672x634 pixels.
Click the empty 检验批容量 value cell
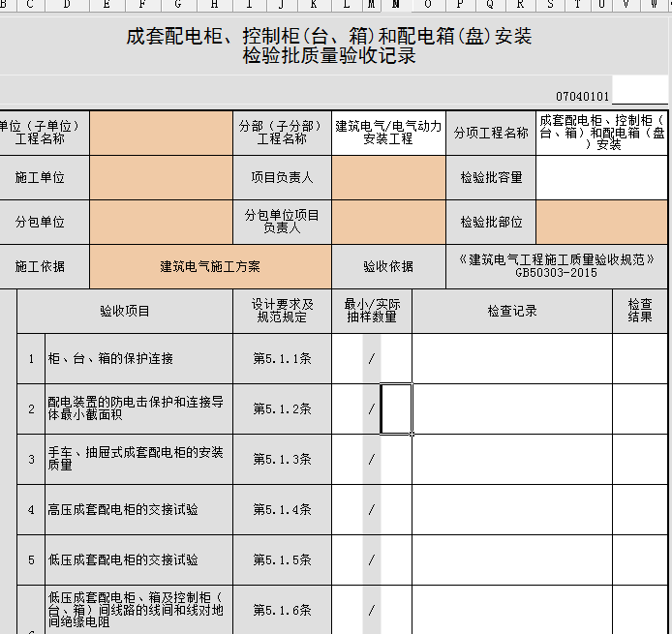click(x=601, y=177)
